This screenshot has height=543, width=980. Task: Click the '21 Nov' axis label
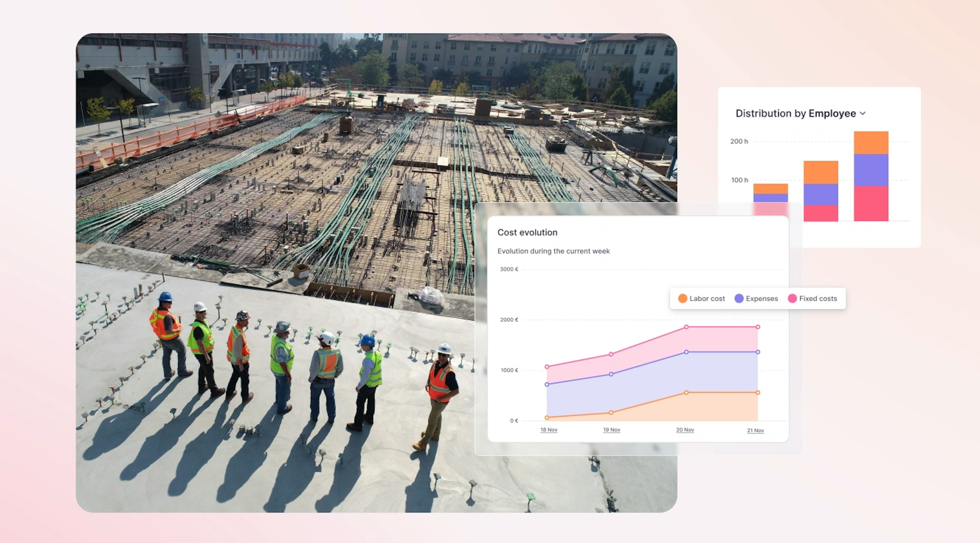(x=755, y=430)
